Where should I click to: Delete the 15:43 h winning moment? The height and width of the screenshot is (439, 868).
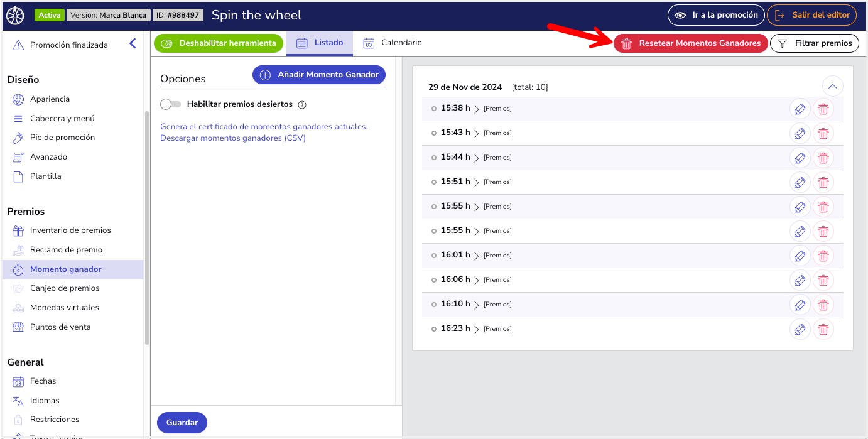point(823,133)
